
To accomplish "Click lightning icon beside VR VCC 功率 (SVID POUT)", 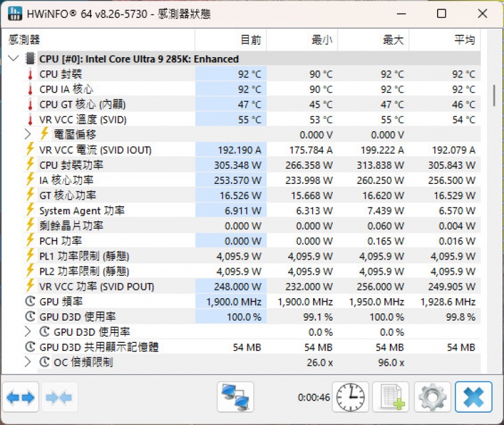I will [30, 285].
